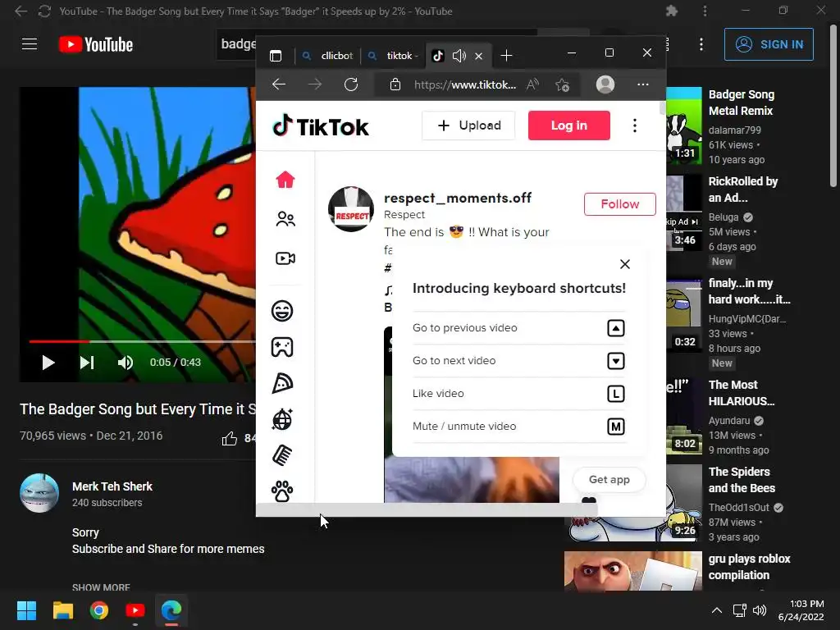
Task: Open Chrome from taskbar
Action: pyautogui.click(x=99, y=610)
